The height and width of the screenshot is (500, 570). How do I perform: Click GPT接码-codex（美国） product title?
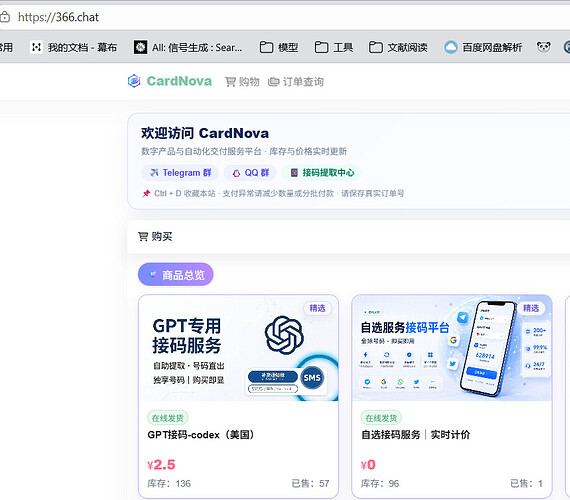coord(201,435)
